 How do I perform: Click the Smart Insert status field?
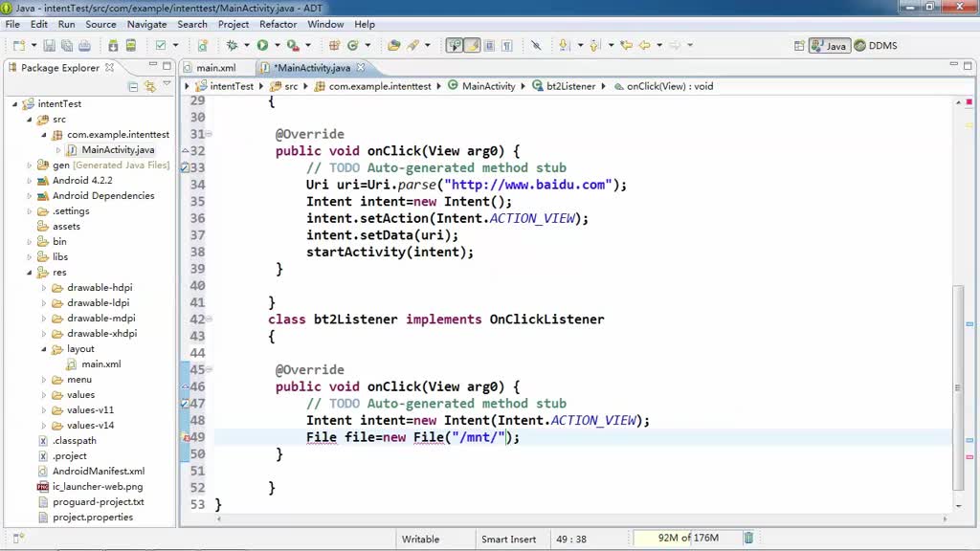coord(508,540)
